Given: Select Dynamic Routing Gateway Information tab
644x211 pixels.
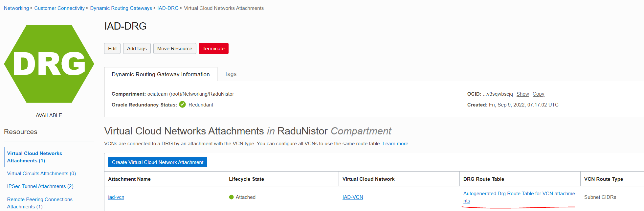Looking at the screenshot, I should [x=161, y=75].
